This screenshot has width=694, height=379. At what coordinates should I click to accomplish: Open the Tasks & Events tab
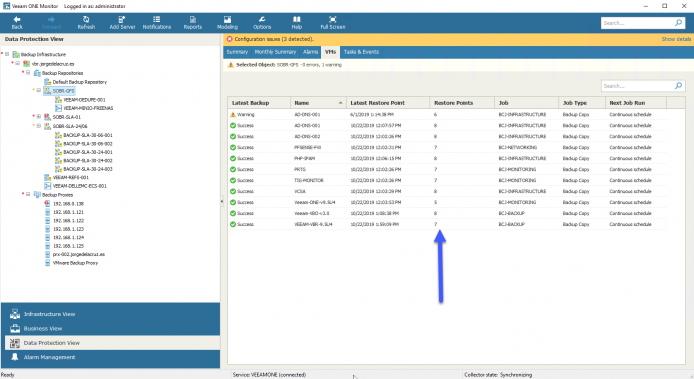coord(361,52)
